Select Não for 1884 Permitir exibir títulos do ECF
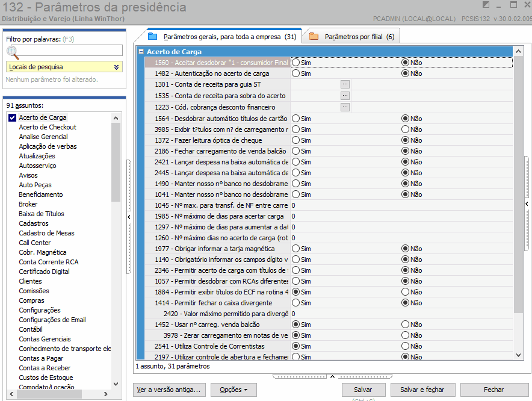 (x=405, y=292)
